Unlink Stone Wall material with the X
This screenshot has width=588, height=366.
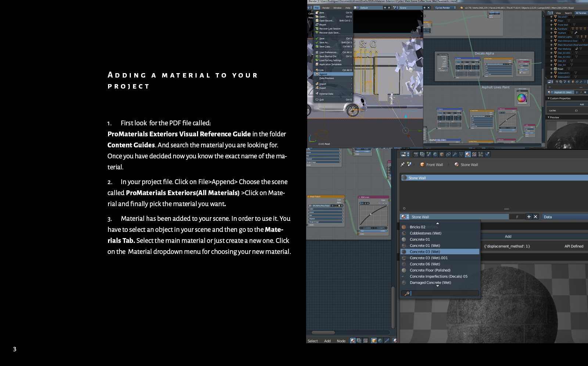pyautogui.click(x=535, y=217)
